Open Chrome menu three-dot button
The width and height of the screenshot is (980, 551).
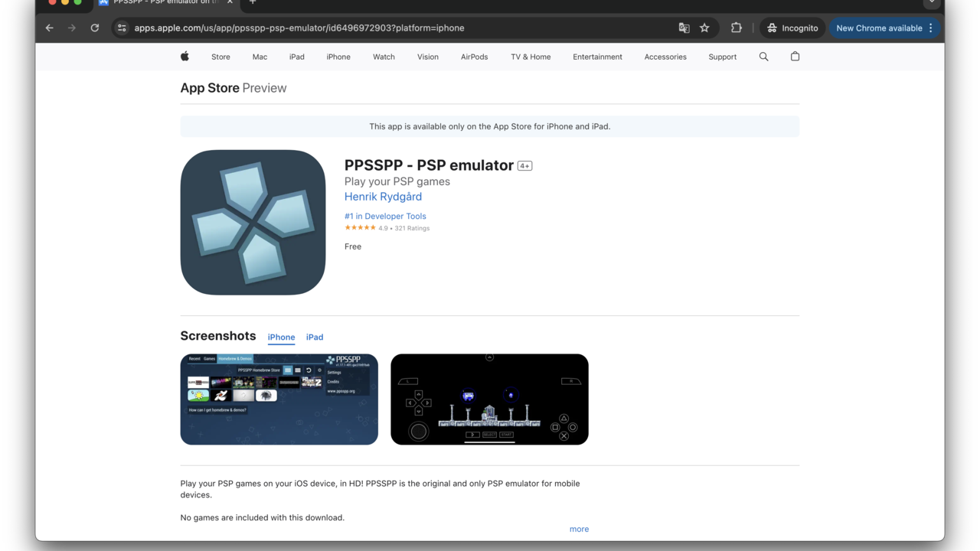[x=931, y=28]
